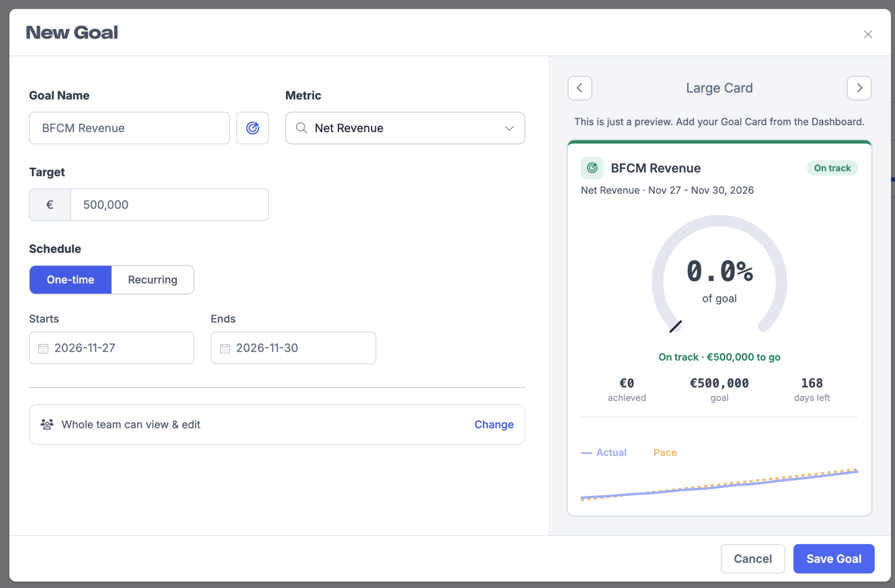Click the "€0" achieved value
Screen dimensions: 895x588
[627, 383]
